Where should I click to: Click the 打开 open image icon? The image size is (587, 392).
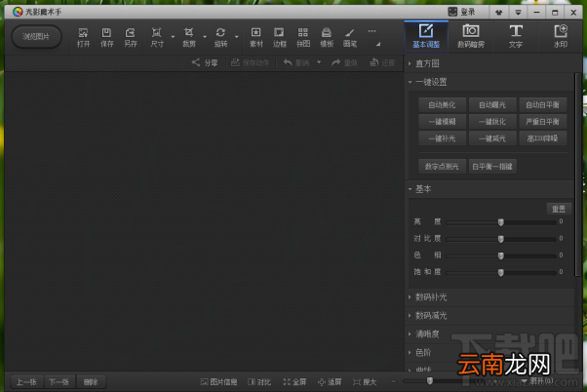tap(83, 37)
